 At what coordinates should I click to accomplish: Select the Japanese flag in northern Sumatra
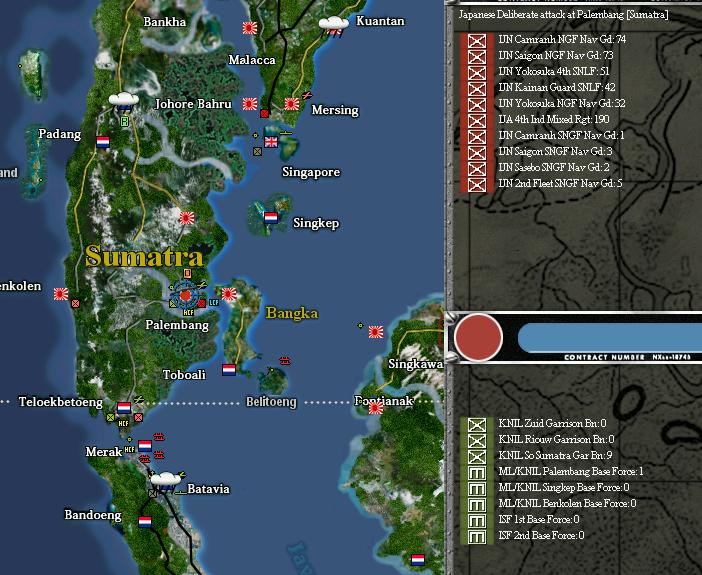[x=187, y=218]
